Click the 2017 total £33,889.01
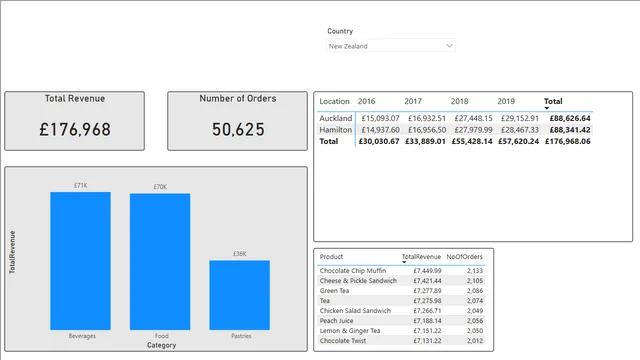The height and width of the screenshot is (360, 640). click(425, 141)
